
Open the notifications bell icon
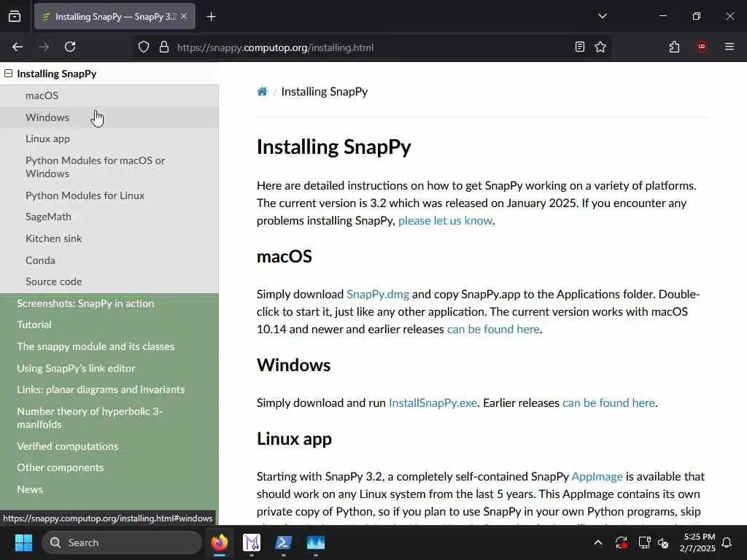tap(727, 542)
